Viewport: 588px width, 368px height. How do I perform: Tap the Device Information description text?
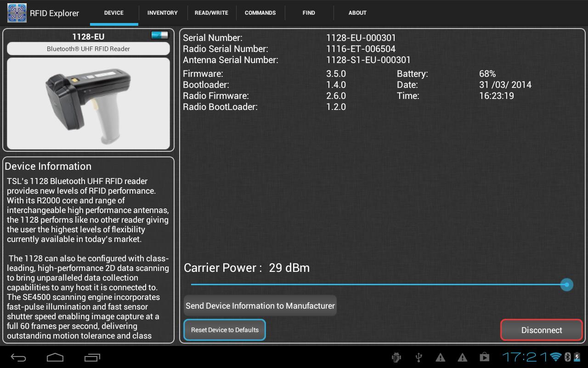click(88, 258)
